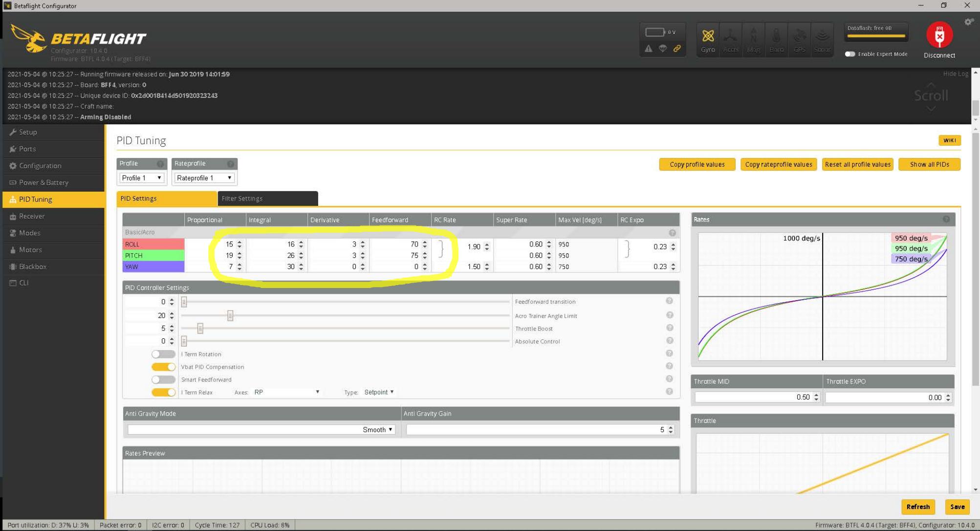
Task: Click the Gyro sensor icon
Action: click(x=708, y=40)
